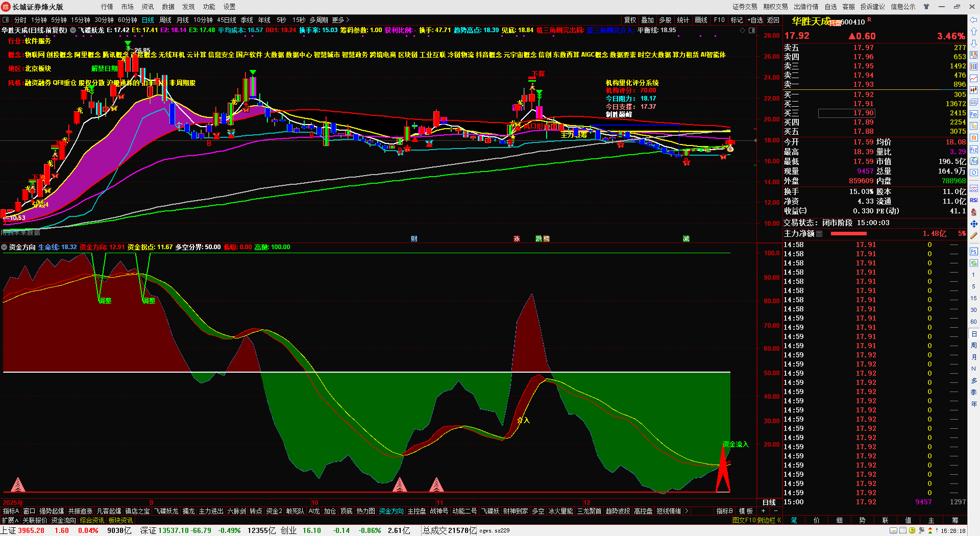Open the checklist table icon in right sidebar
This screenshot has height=536, width=980.
[973, 55]
